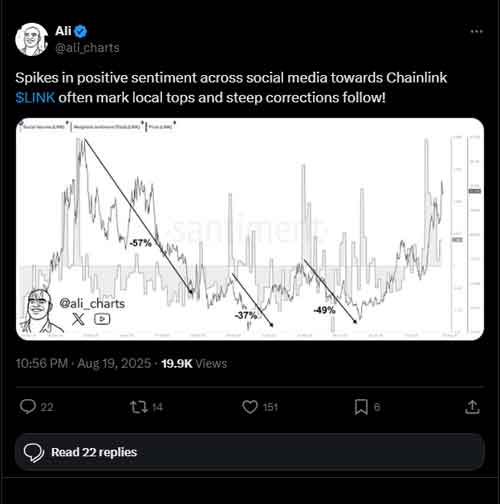Click the 22 replies count
This screenshot has height=504, width=500.
pyautogui.click(x=47, y=407)
